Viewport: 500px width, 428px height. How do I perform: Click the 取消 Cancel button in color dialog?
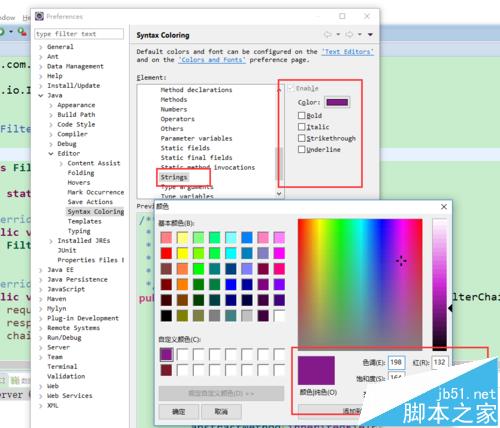pyautogui.click(x=221, y=412)
